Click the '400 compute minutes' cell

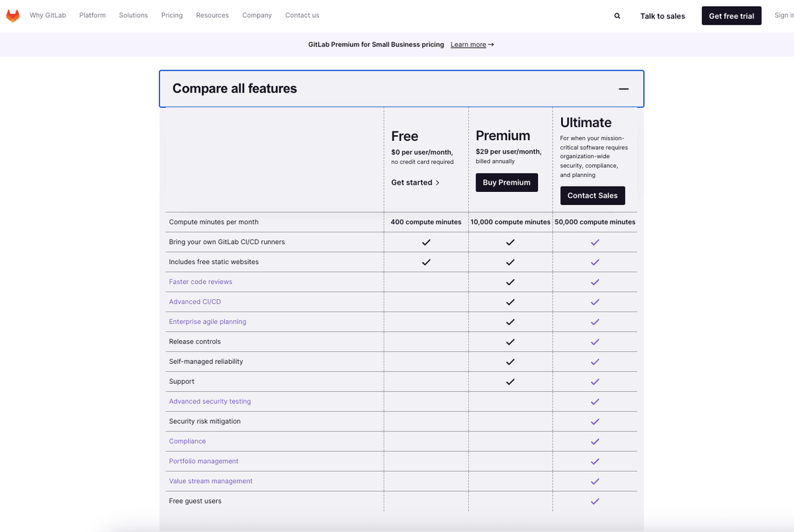tap(426, 222)
